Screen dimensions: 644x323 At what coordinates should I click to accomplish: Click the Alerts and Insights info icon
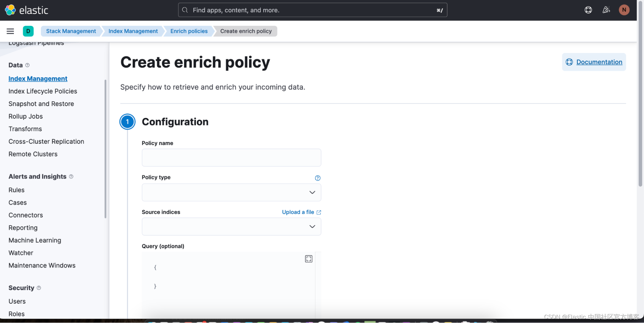[71, 177]
